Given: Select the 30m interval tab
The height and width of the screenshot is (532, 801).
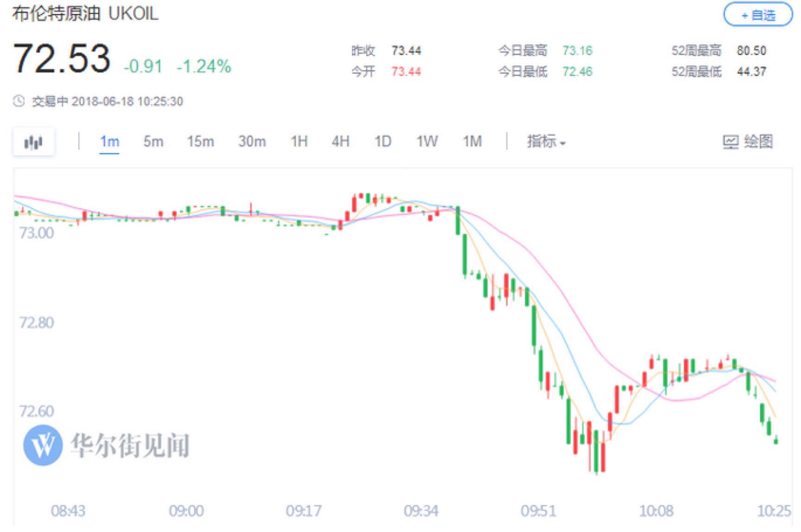Looking at the screenshot, I should [x=252, y=141].
